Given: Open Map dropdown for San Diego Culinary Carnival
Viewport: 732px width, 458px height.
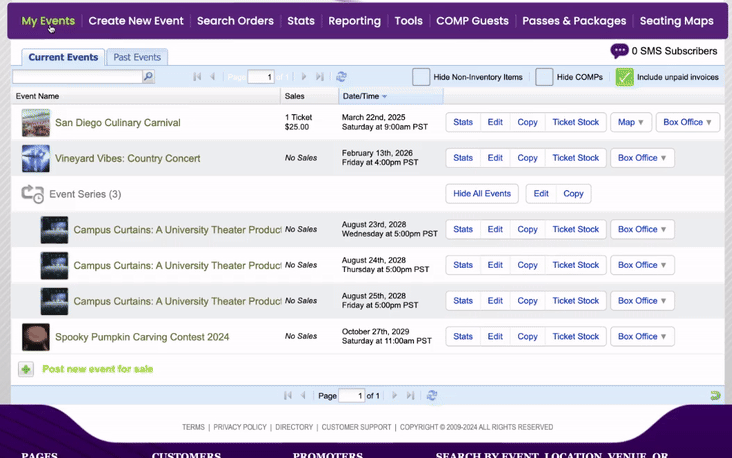Looking at the screenshot, I should (x=631, y=122).
